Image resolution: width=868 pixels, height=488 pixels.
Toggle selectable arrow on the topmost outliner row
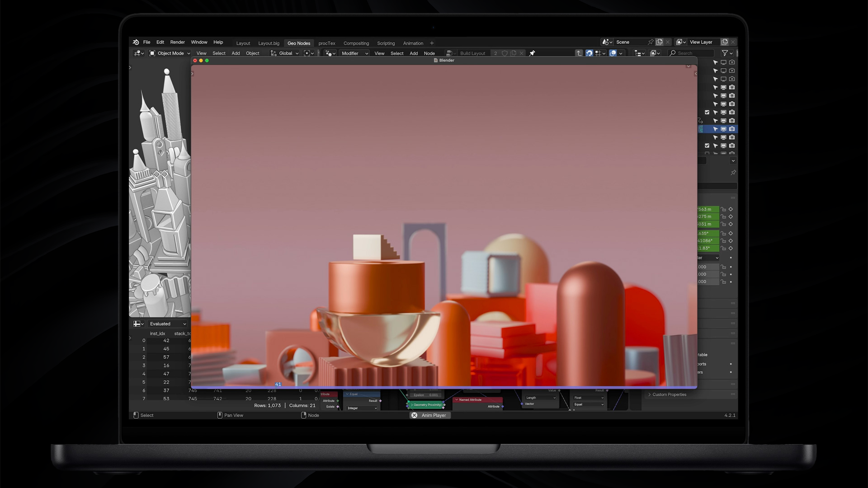(715, 62)
